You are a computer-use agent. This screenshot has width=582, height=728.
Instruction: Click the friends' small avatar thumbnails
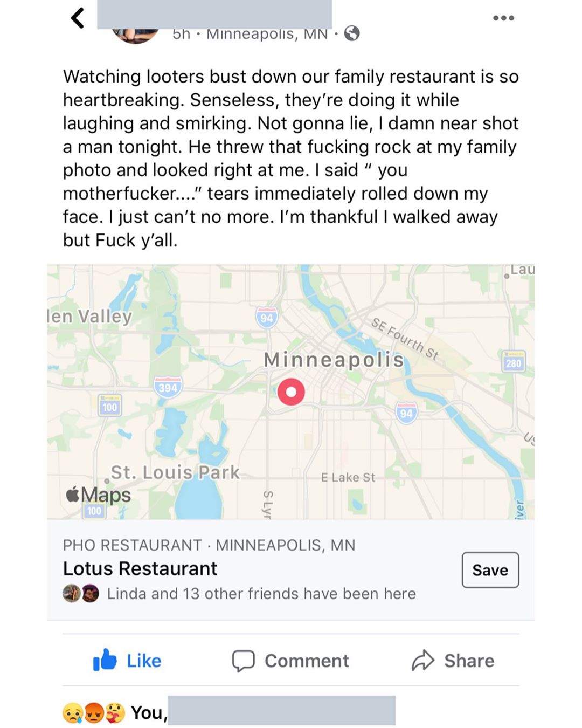(81, 594)
